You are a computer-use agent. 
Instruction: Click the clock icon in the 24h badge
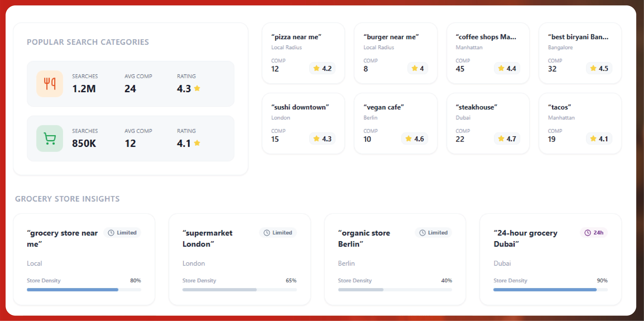point(587,233)
